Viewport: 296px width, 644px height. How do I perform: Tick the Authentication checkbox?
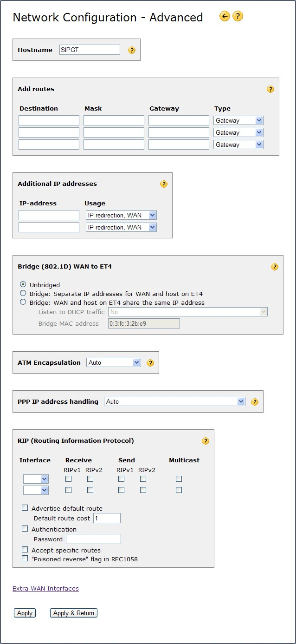pyautogui.click(x=25, y=529)
